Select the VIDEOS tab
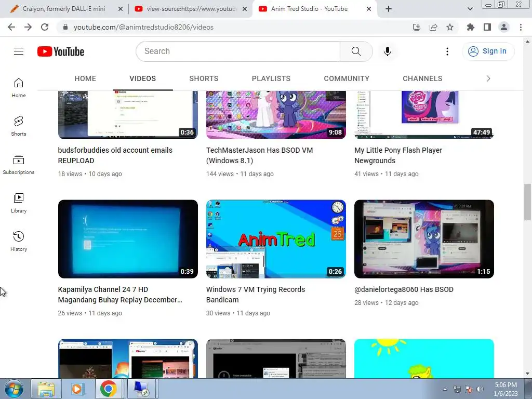Image resolution: width=532 pixels, height=399 pixels. [x=142, y=79]
